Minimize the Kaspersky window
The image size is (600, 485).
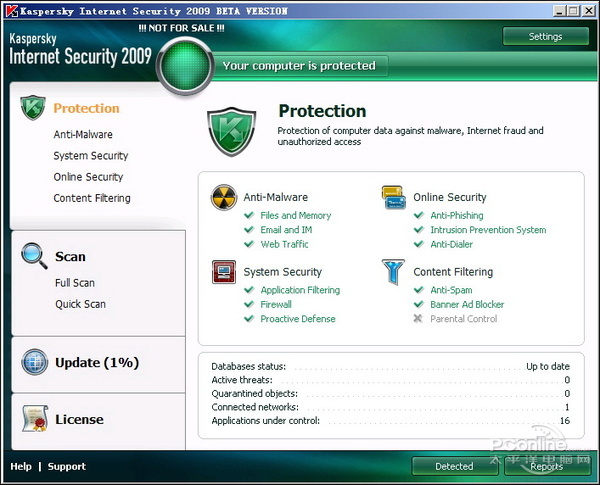pyautogui.click(x=560, y=11)
